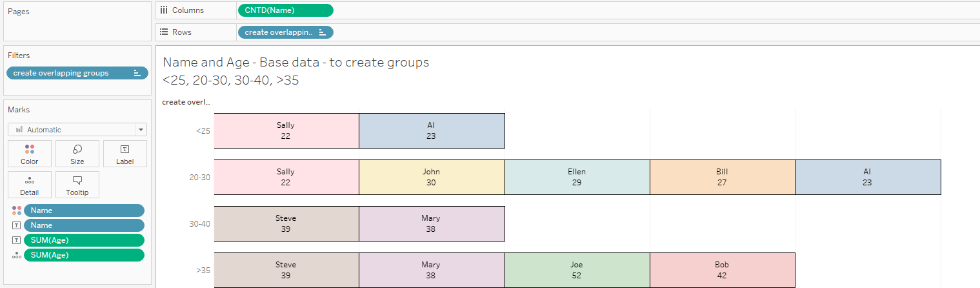Open the Tooltip marks card
Viewport: 980px width, 288px height.
tap(77, 185)
